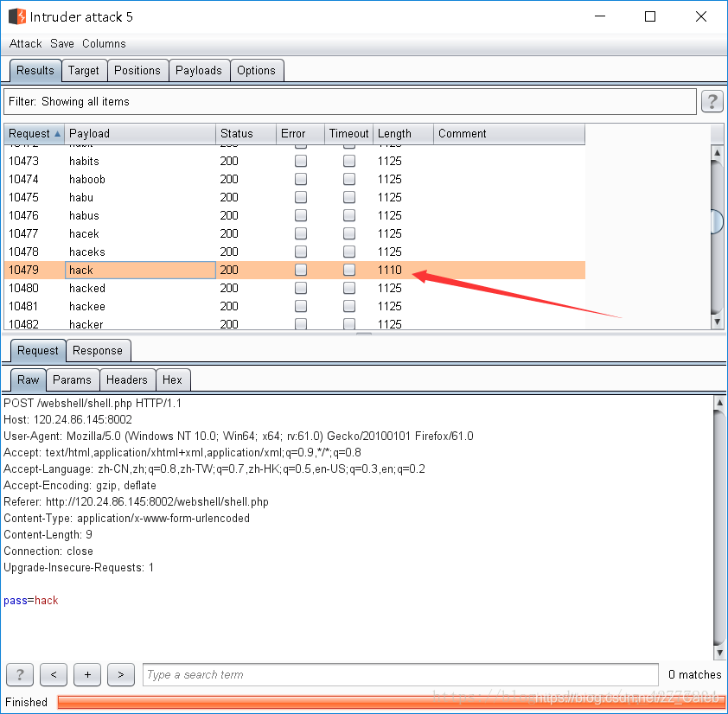Go to next search match button
Image resolution: width=728 pixels, height=714 pixels.
121,674
